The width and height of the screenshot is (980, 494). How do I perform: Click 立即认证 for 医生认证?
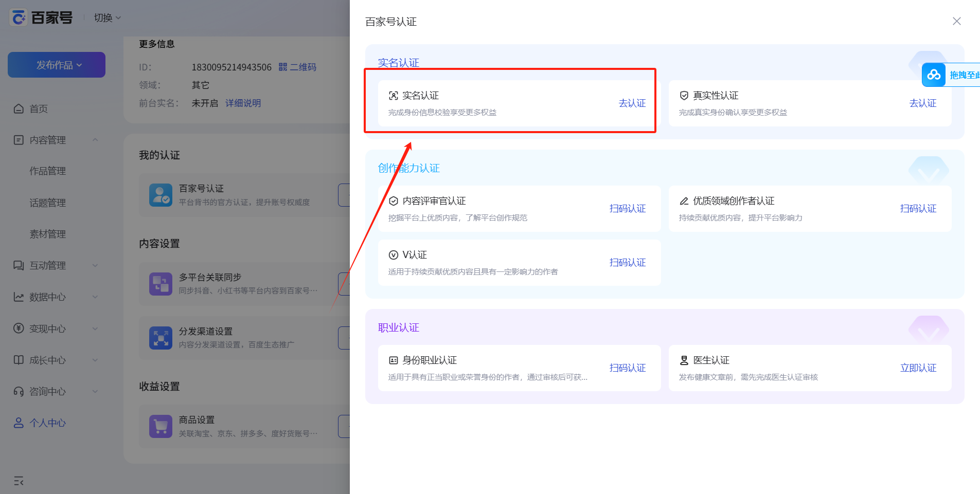[918, 368]
